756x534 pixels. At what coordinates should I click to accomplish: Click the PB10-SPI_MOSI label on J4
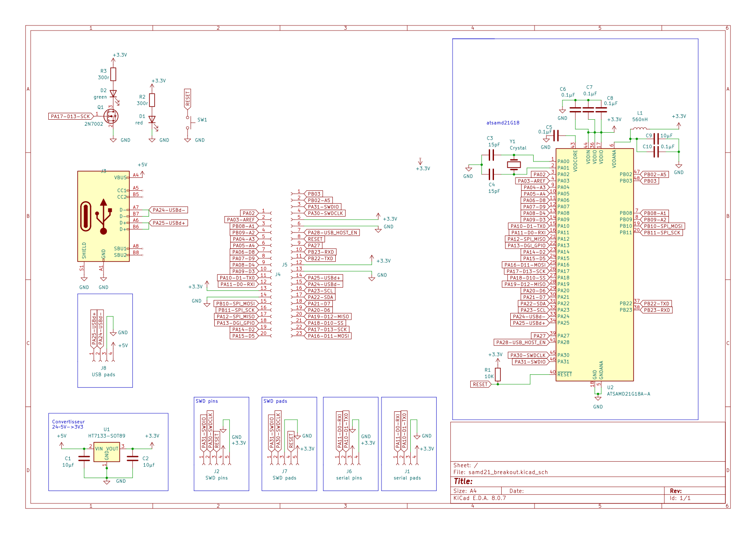pos(236,304)
